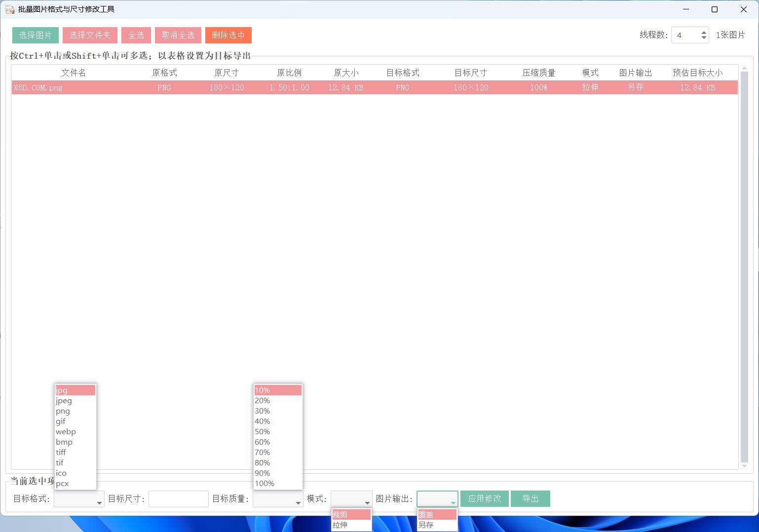The width and height of the screenshot is (759, 532).
Task: Click the 应用修改 apply button
Action: pyautogui.click(x=484, y=498)
